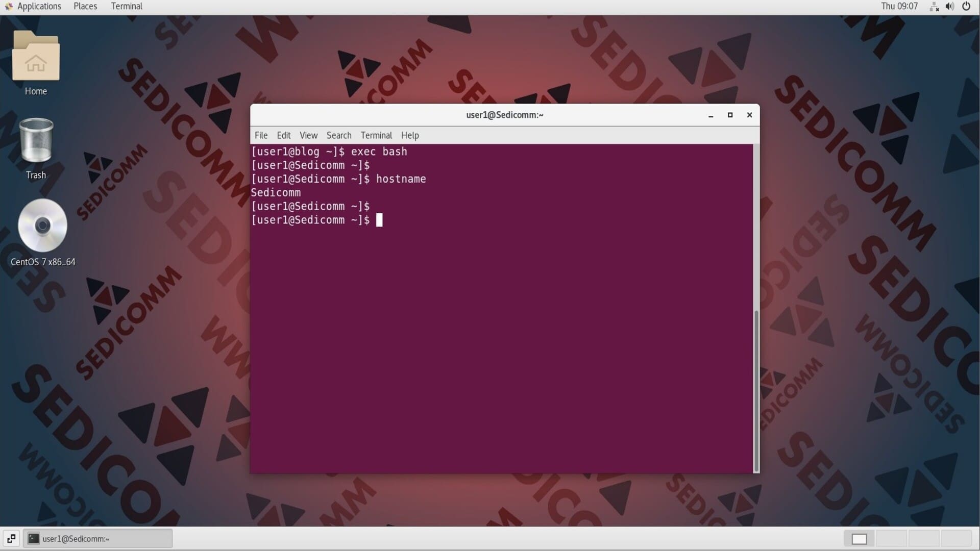Open the terminal File menu
980x551 pixels.
[261, 135]
